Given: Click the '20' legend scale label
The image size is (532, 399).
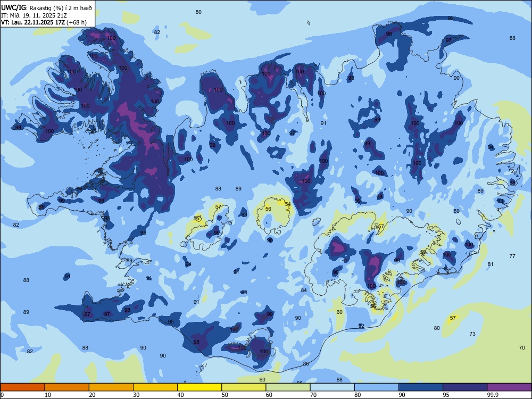Looking at the screenshot, I should (x=92, y=395).
